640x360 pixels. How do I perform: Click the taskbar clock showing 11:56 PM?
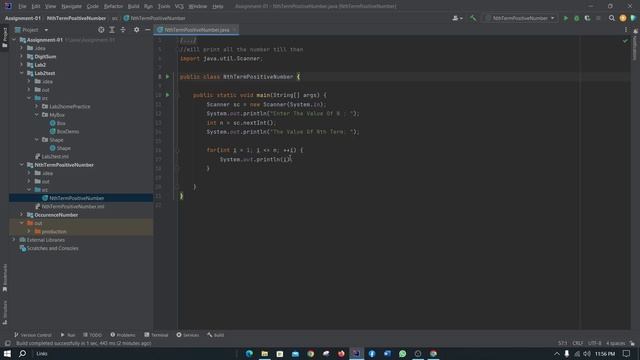click(605, 353)
